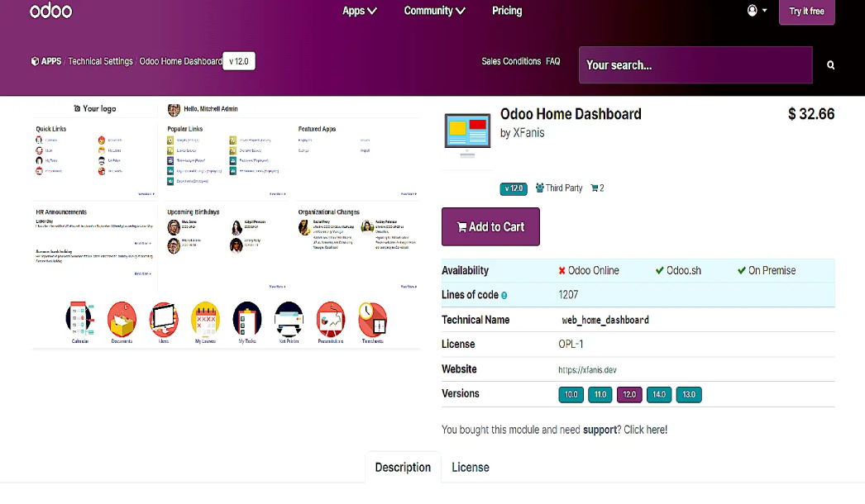Click the Timesheets clock icon in preview
This screenshot has height=504, width=865.
(x=372, y=320)
